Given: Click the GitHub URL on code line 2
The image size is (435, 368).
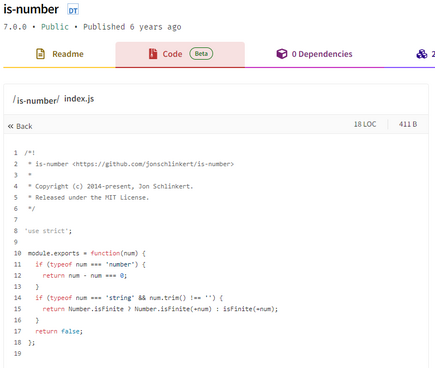Looking at the screenshot, I should [x=153, y=164].
